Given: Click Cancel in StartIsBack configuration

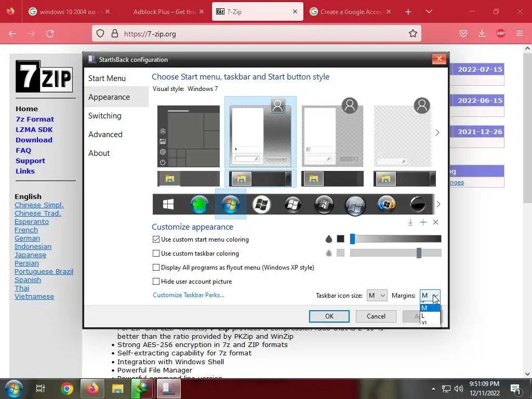Looking at the screenshot, I should 376,316.
